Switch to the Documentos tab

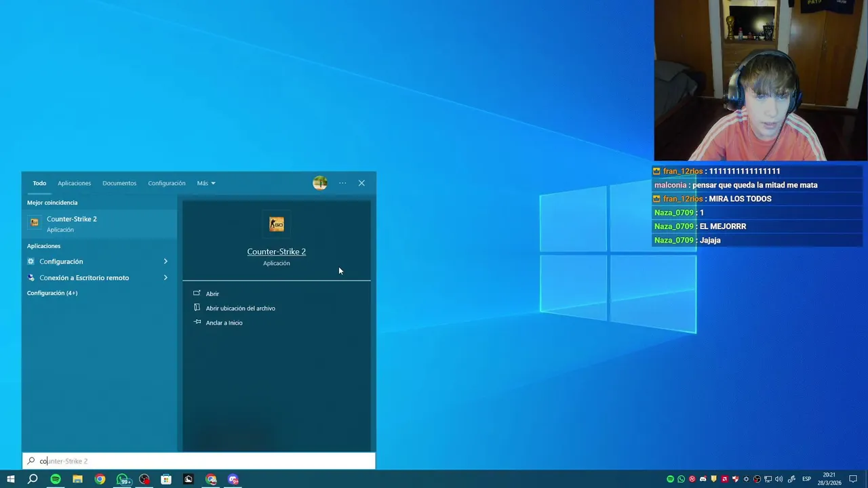tap(119, 183)
